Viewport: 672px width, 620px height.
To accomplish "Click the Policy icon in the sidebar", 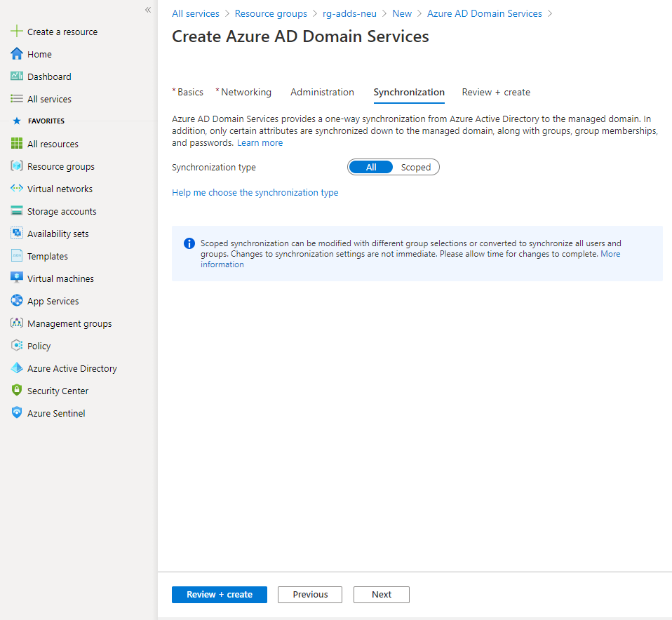I will click(x=15, y=345).
